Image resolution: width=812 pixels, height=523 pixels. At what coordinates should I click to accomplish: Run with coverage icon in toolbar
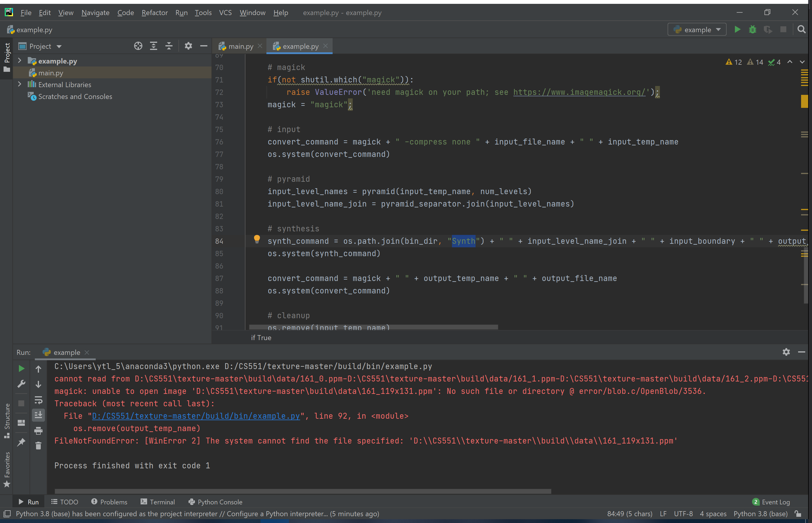coord(767,30)
